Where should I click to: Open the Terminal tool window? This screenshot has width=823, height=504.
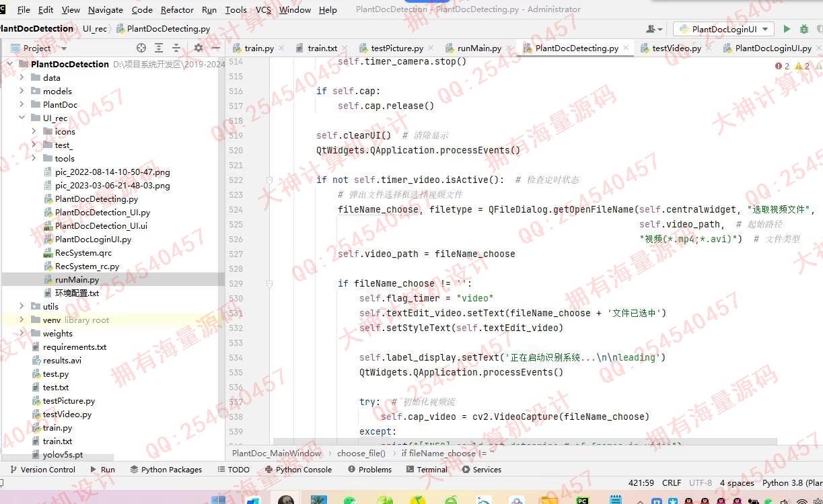(427, 469)
